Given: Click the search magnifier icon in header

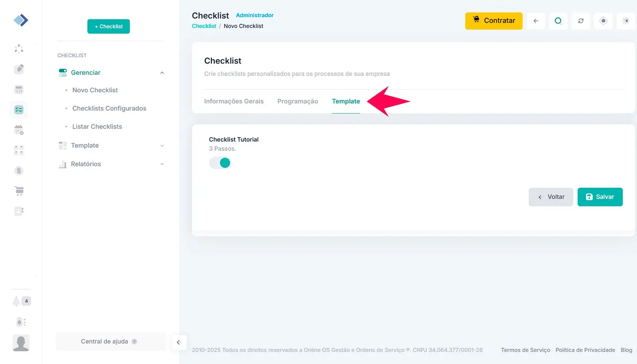Looking at the screenshot, I should [x=558, y=21].
